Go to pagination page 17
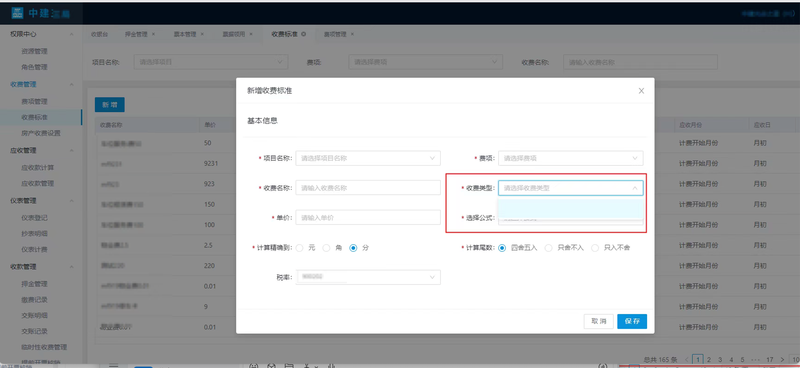The image size is (800, 368). pos(770,359)
